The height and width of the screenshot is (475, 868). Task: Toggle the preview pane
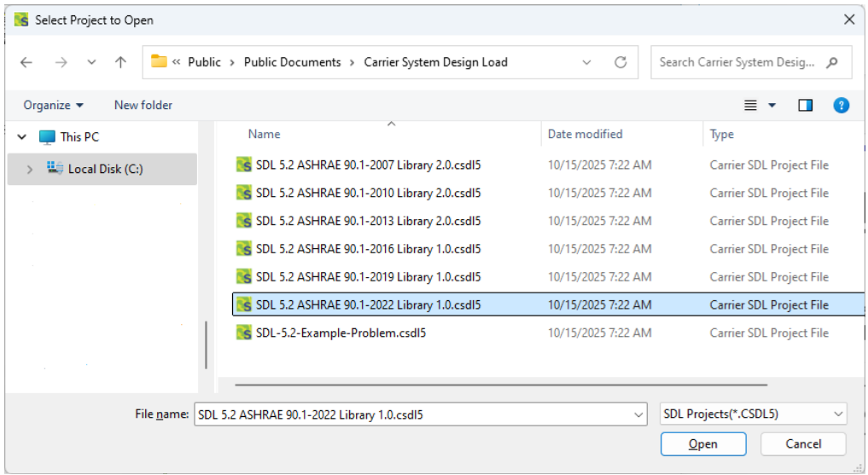click(x=806, y=105)
